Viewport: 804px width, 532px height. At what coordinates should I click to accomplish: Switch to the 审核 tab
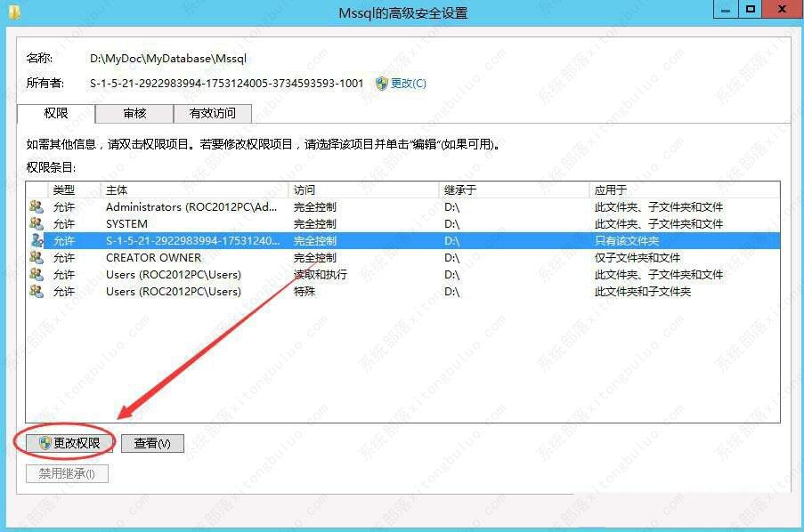134,114
